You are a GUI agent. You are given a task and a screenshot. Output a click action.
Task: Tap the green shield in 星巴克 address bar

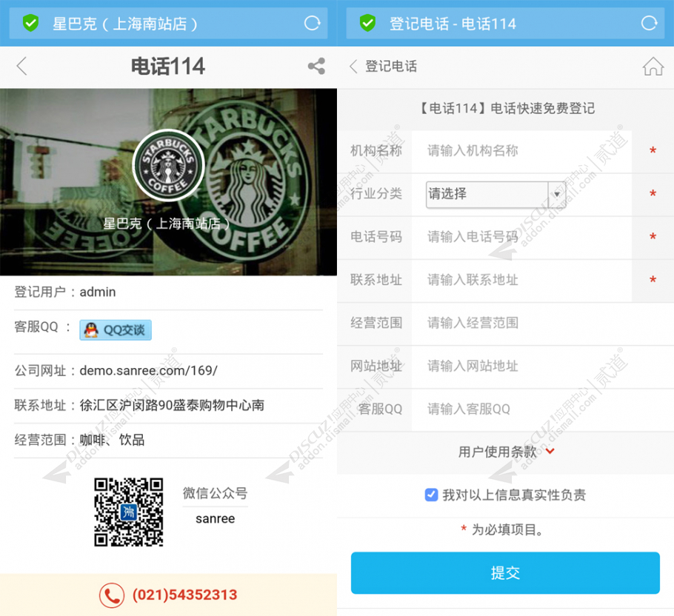click(x=30, y=23)
